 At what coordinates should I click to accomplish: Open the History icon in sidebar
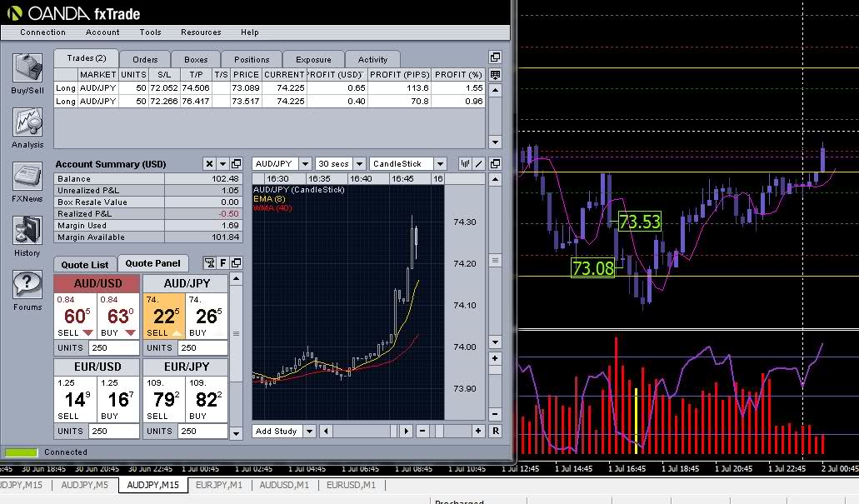pyautogui.click(x=27, y=232)
